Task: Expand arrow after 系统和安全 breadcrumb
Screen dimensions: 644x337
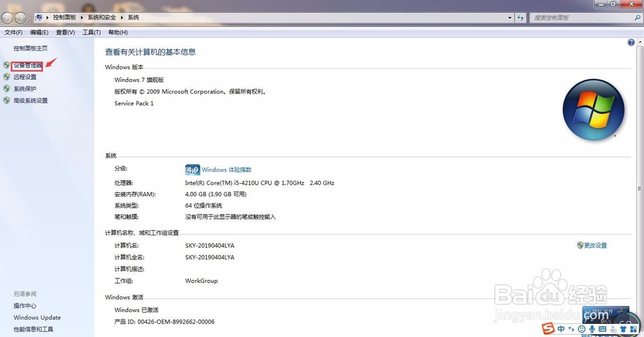Action: click(122, 17)
